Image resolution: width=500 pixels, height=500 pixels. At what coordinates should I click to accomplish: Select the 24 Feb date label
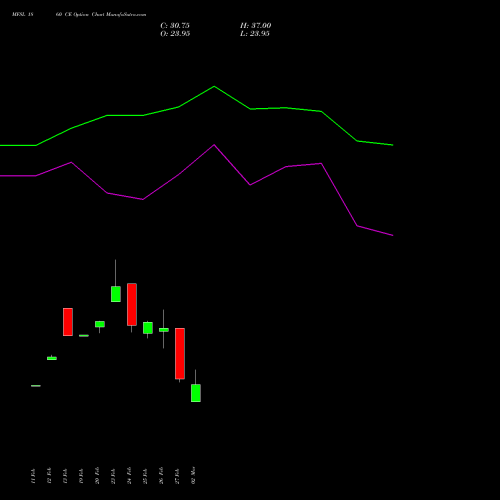129,476
